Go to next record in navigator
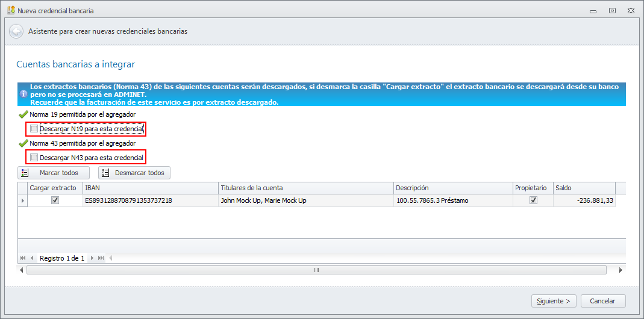The height and width of the screenshot is (319, 644). click(92, 258)
